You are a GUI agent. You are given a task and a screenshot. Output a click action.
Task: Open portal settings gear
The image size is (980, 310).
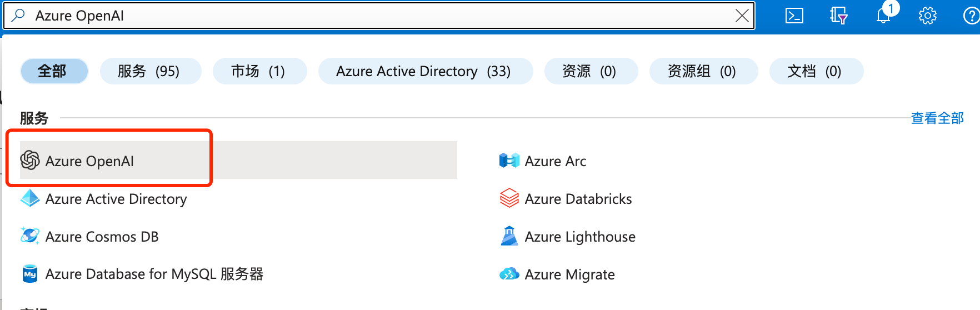927,16
